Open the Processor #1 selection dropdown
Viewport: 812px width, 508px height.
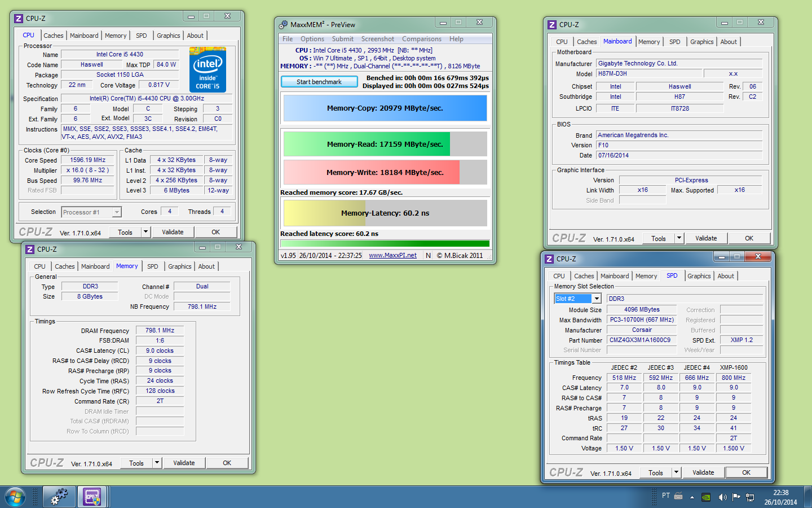(x=117, y=212)
